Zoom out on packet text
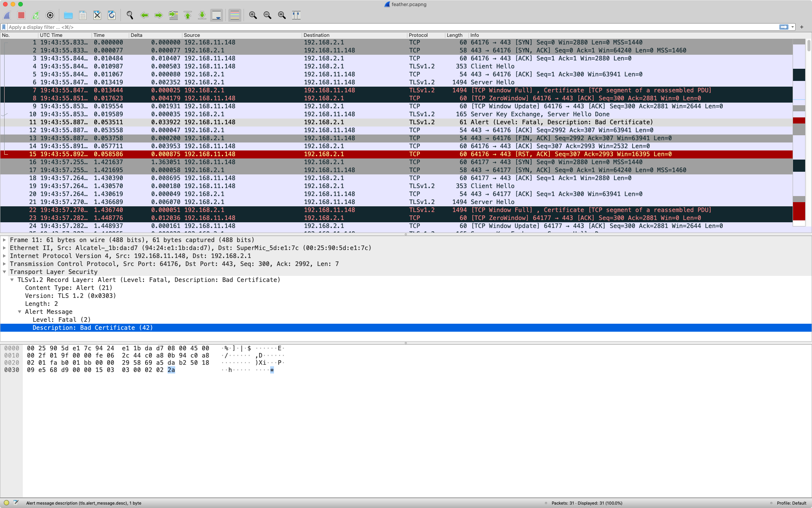This screenshot has width=812, height=508. click(x=268, y=15)
